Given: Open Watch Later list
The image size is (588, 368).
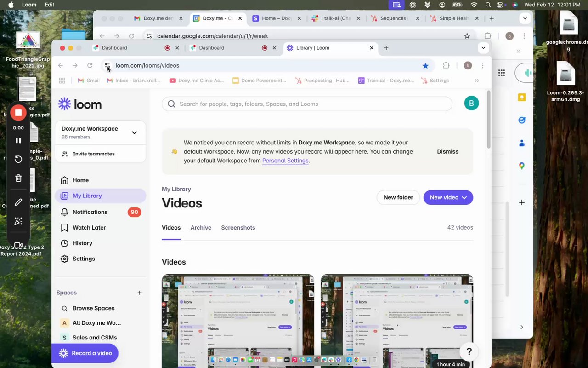Looking at the screenshot, I should (x=100, y=228).
